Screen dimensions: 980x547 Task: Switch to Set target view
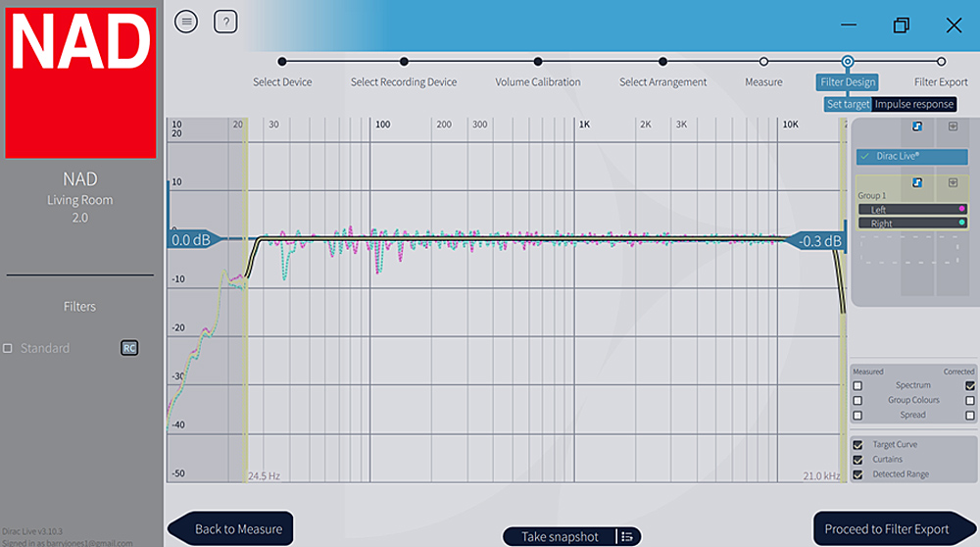[x=848, y=104]
